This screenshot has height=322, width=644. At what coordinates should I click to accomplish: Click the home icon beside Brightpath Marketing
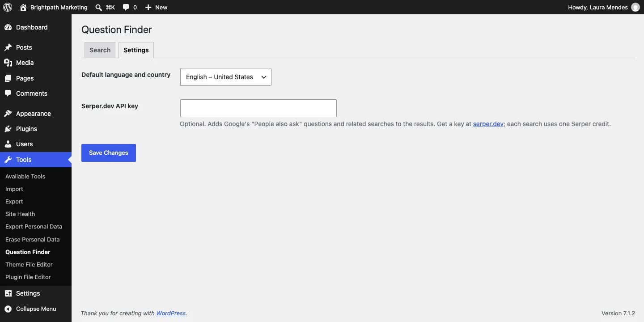[x=23, y=7]
